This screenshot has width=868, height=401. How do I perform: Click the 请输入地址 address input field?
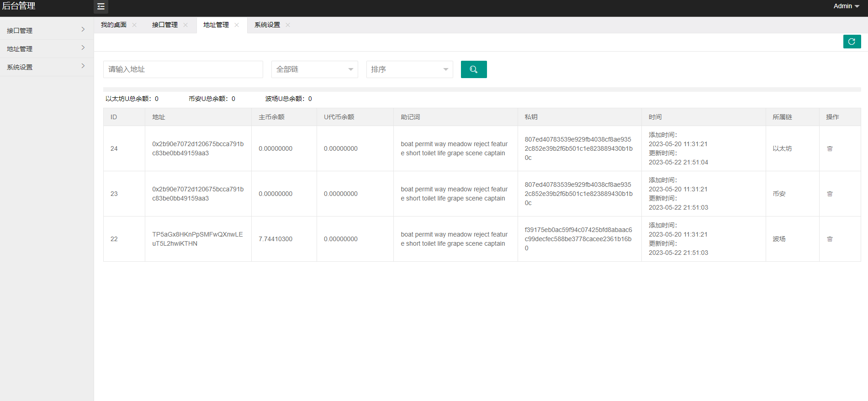pos(183,69)
